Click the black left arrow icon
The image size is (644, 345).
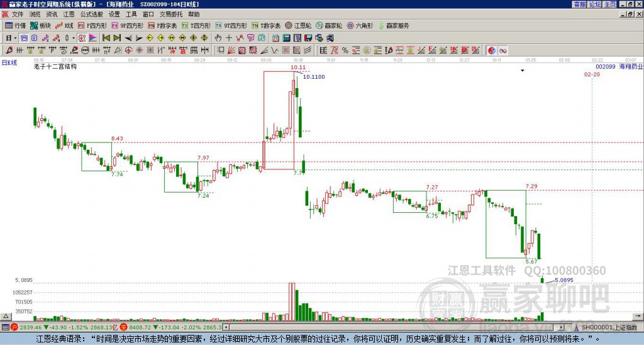tap(128, 38)
